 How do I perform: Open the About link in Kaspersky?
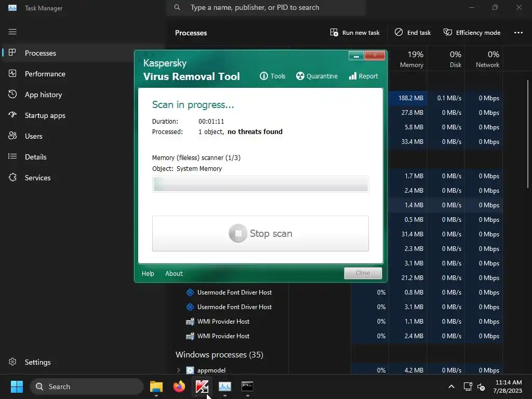(174, 273)
